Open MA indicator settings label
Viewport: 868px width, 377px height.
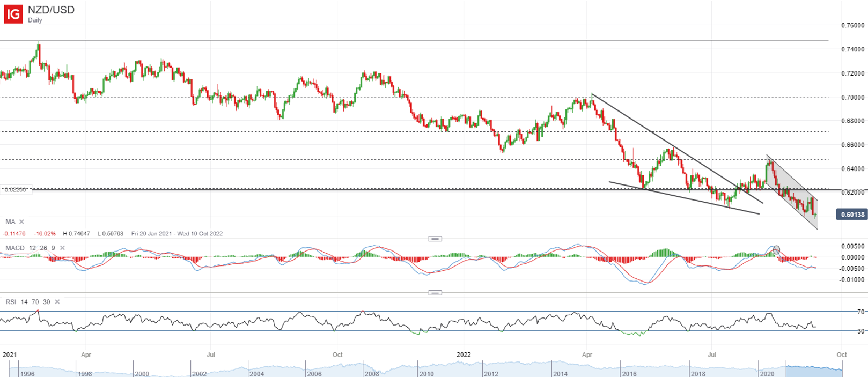pyautogui.click(x=10, y=221)
